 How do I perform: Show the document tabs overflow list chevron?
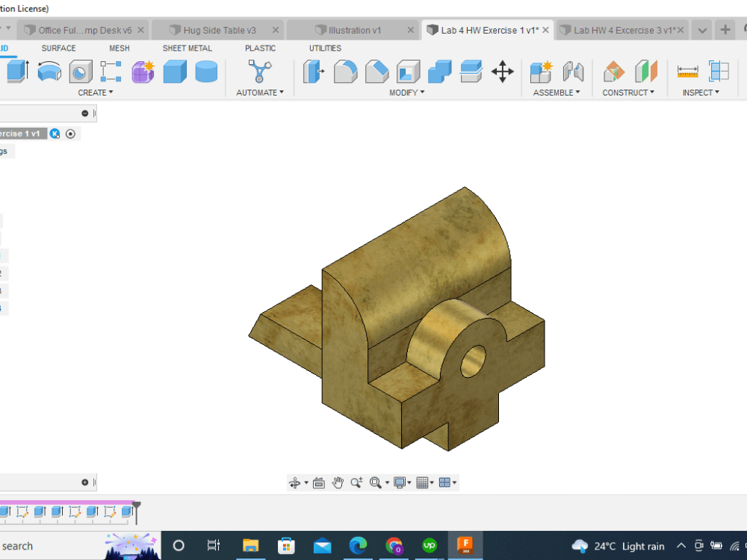[701, 31]
